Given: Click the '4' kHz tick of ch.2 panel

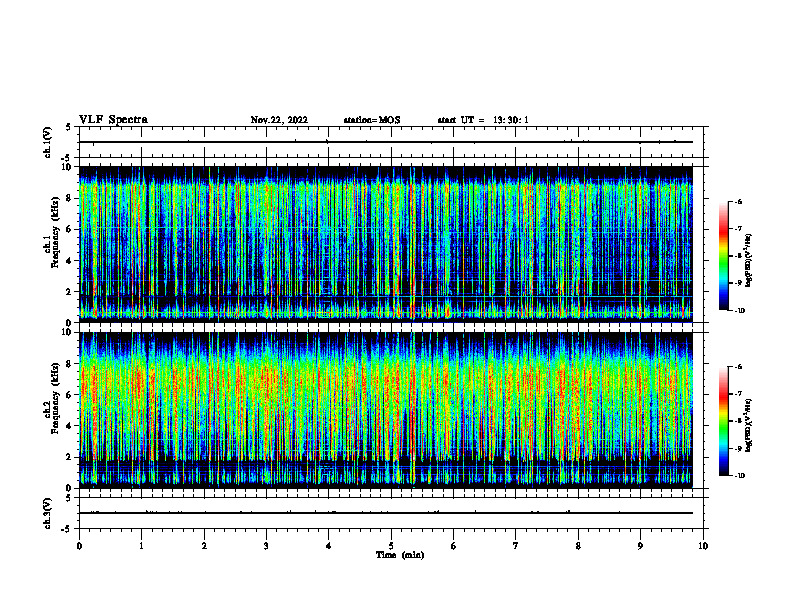Looking at the screenshot, I should (x=70, y=426).
